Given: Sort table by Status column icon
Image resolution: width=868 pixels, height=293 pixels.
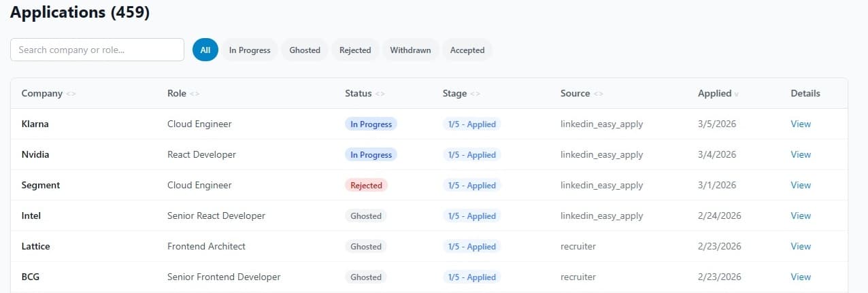Looking at the screenshot, I should (x=380, y=94).
